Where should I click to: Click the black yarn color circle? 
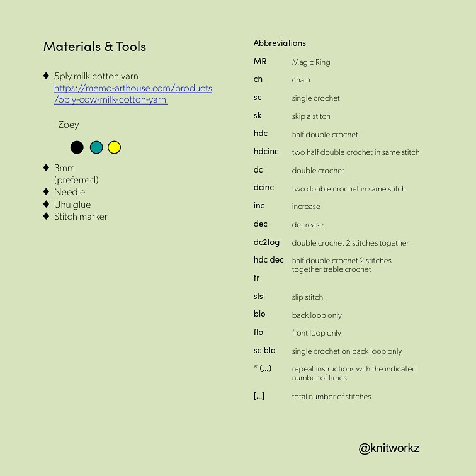point(77,147)
